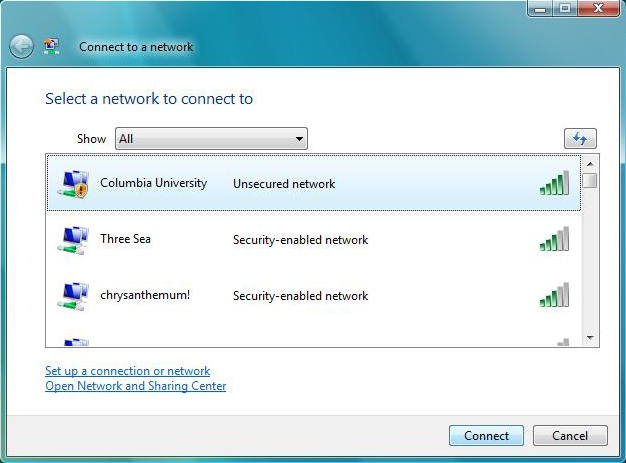This screenshot has width=626, height=463.
Task: Select the Columbia University network entry
Action: 314,183
